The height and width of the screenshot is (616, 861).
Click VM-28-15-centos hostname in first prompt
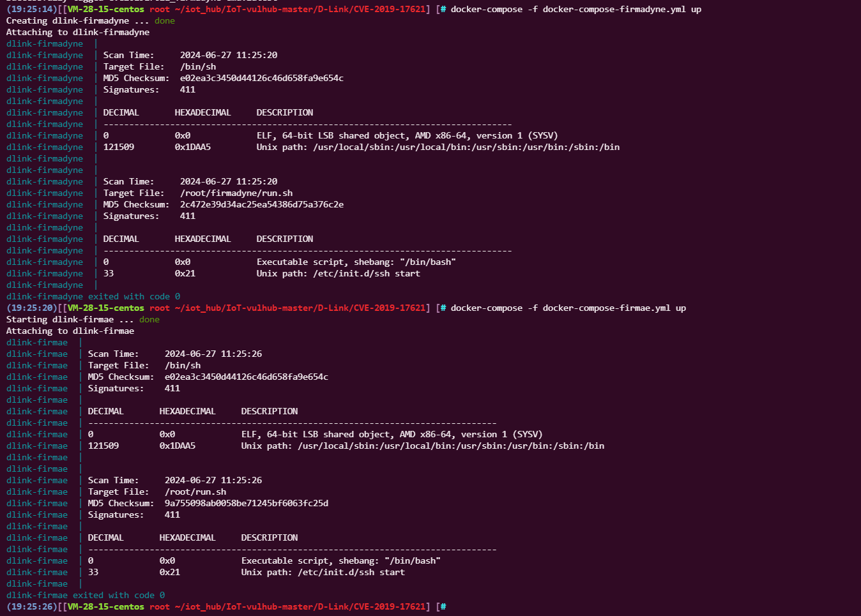pyautogui.click(x=105, y=9)
